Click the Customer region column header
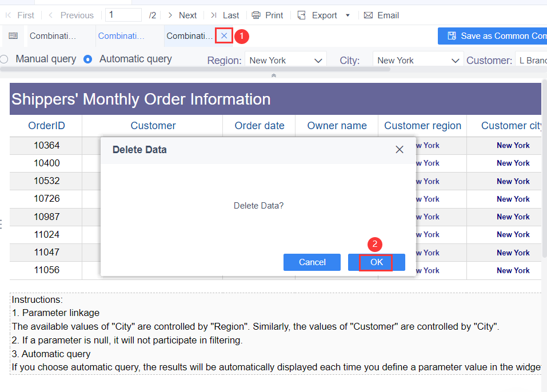The image size is (547, 392). 422,126
